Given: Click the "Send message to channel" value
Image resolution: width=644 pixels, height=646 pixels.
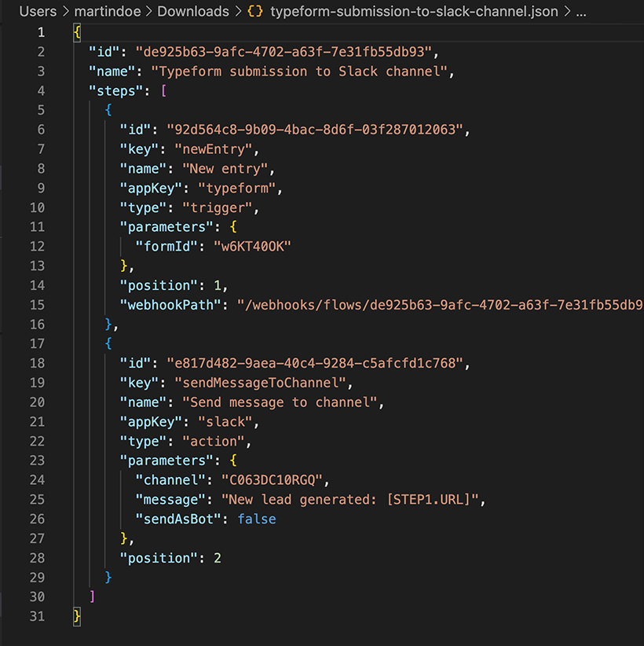Looking at the screenshot, I should pyautogui.click(x=280, y=402).
